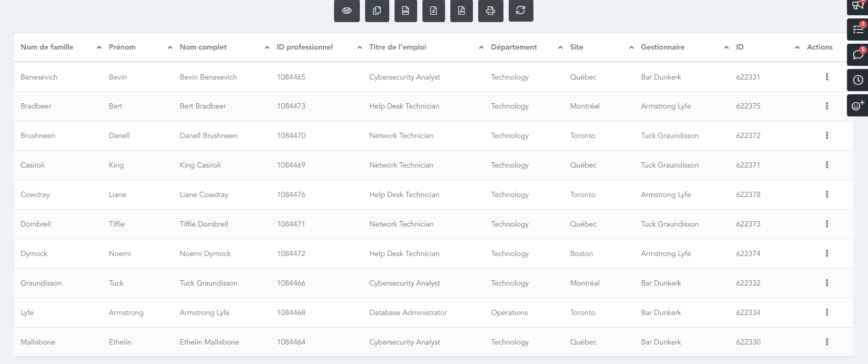The width and height of the screenshot is (868, 364).
Task: Sort by Département column header
Action: tap(514, 47)
